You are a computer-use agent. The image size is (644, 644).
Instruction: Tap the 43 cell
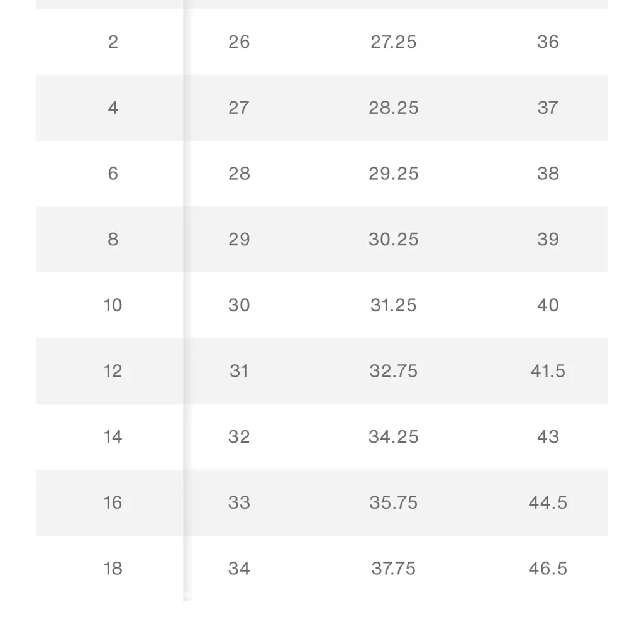pyautogui.click(x=548, y=436)
